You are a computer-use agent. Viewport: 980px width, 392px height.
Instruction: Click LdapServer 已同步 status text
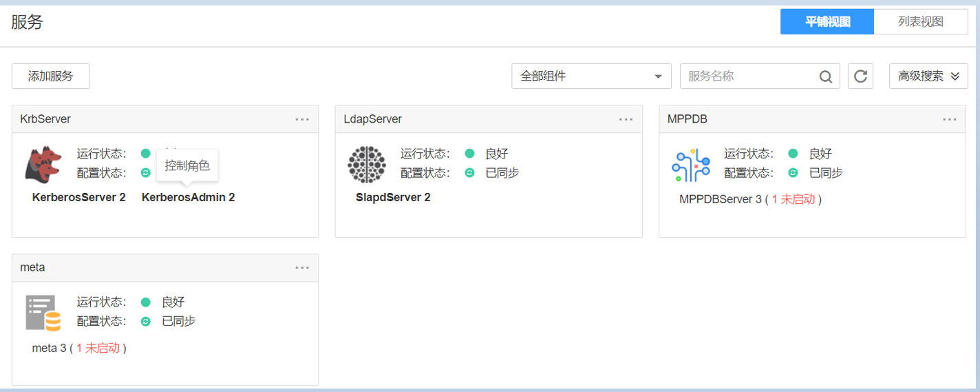(x=502, y=173)
